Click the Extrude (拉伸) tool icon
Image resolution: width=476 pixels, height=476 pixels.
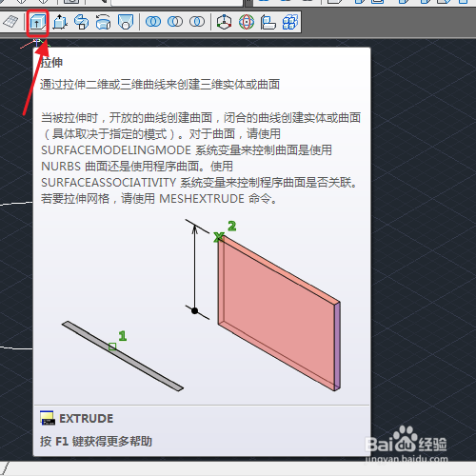[38, 22]
